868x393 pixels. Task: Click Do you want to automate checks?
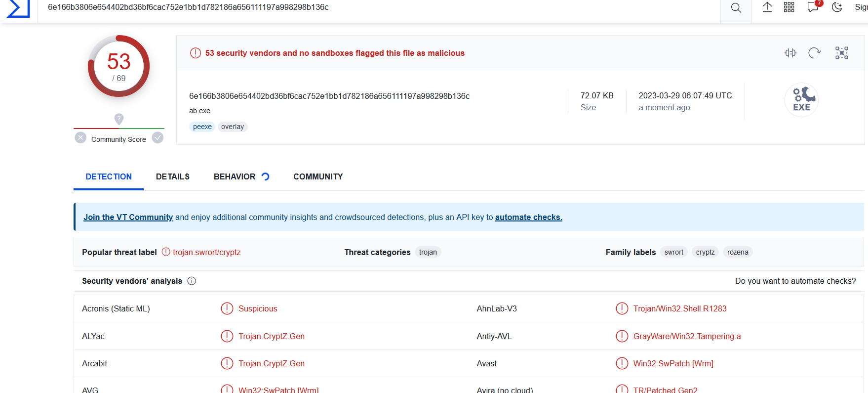(795, 281)
